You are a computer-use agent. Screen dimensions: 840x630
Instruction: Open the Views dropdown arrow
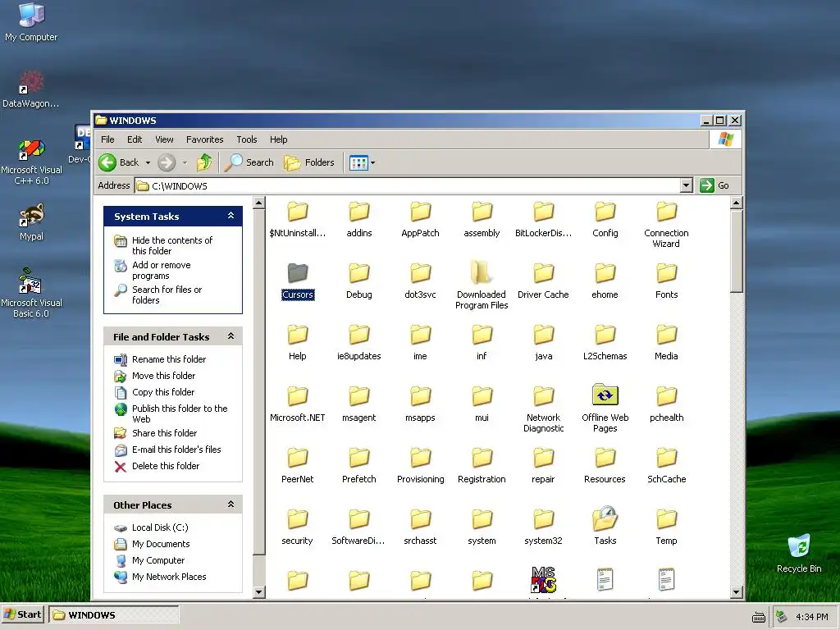point(373,162)
